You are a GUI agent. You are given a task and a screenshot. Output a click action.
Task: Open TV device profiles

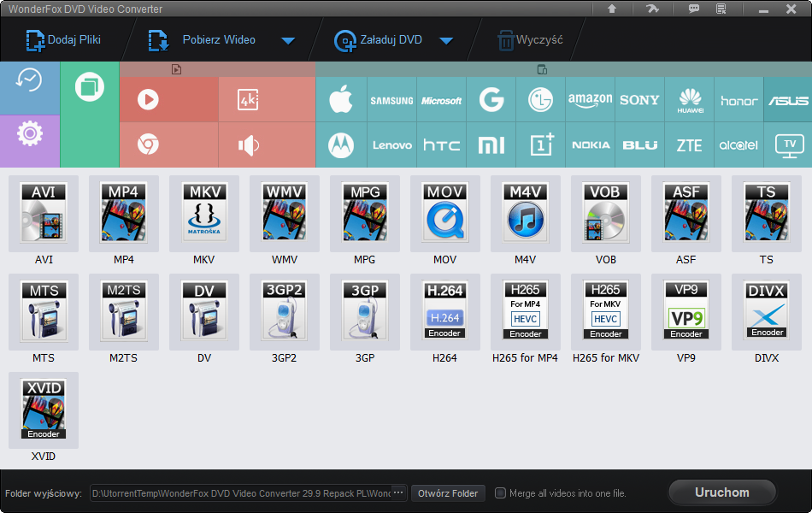tap(788, 145)
